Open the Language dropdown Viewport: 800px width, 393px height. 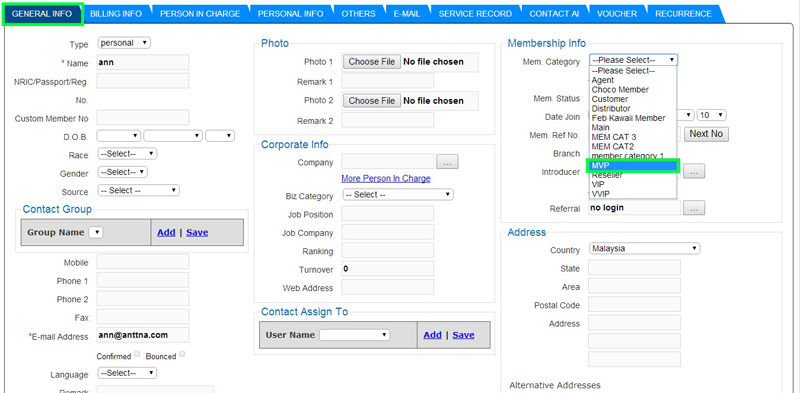pyautogui.click(x=127, y=373)
